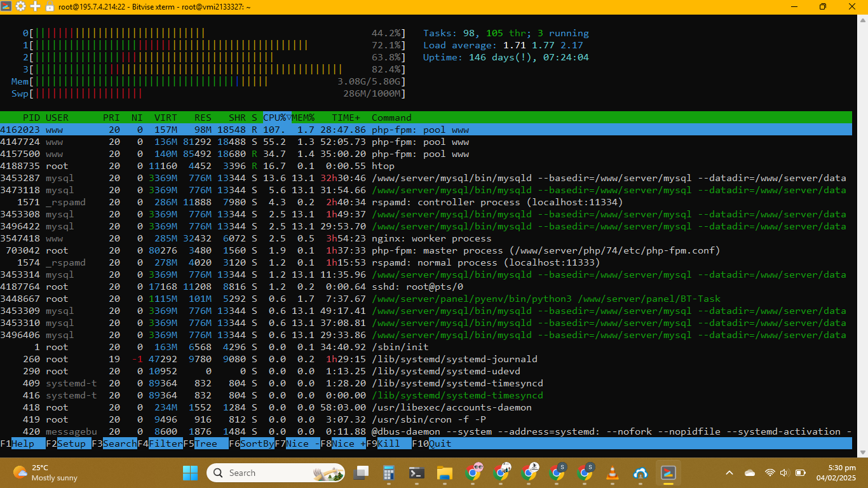The width and height of the screenshot is (868, 488).
Task: Click the plus icon in title bar
Action: (x=36, y=6)
